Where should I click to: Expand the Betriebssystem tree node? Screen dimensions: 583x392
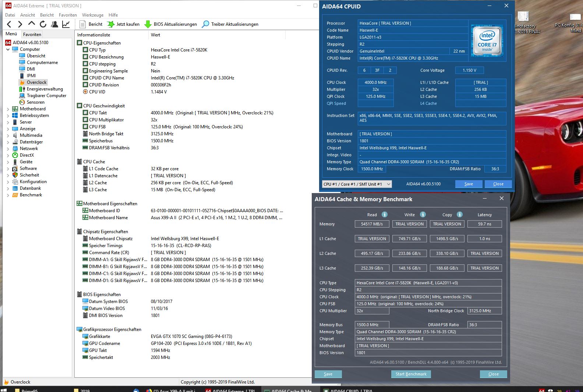pyautogui.click(x=8, y=115)
